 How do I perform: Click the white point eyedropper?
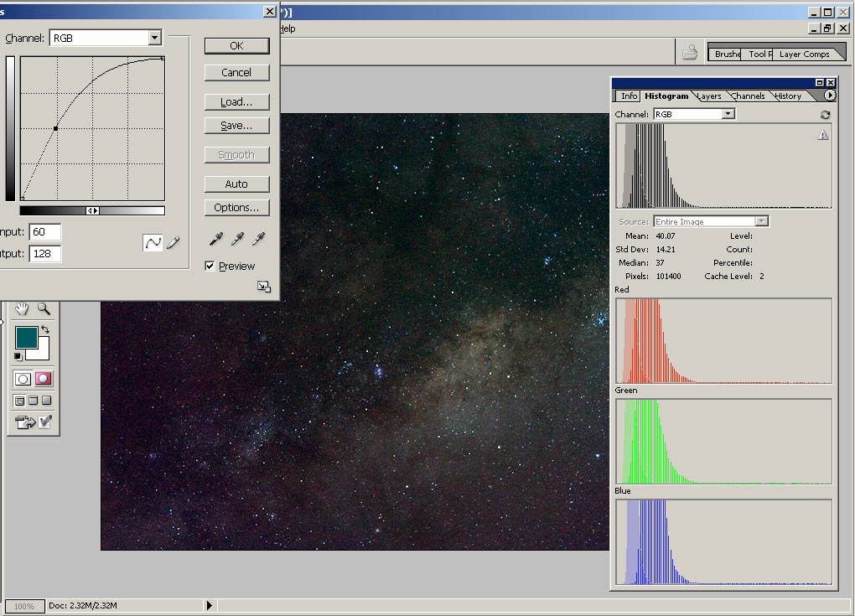point(258,240)
